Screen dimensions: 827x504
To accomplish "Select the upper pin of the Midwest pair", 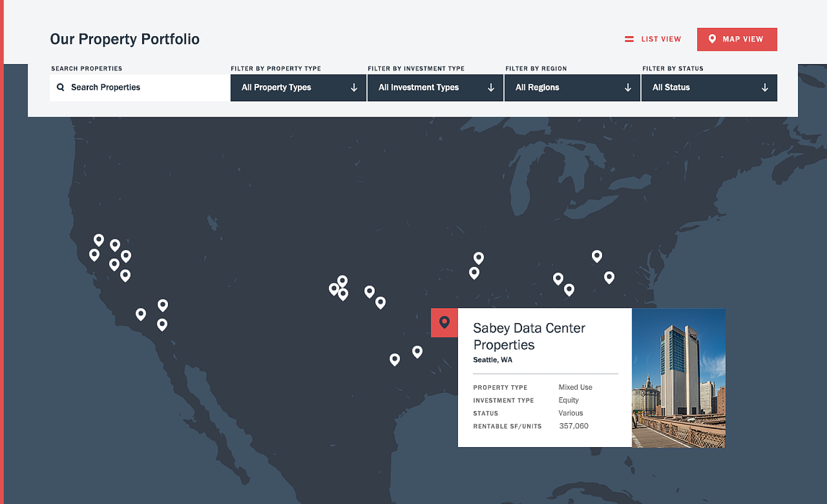I will point(479,257).
